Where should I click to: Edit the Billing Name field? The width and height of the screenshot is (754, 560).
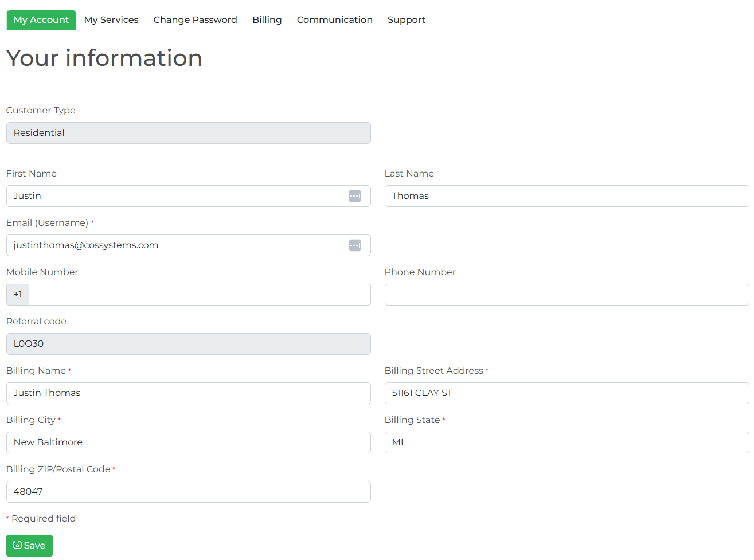tap(189, 393)
